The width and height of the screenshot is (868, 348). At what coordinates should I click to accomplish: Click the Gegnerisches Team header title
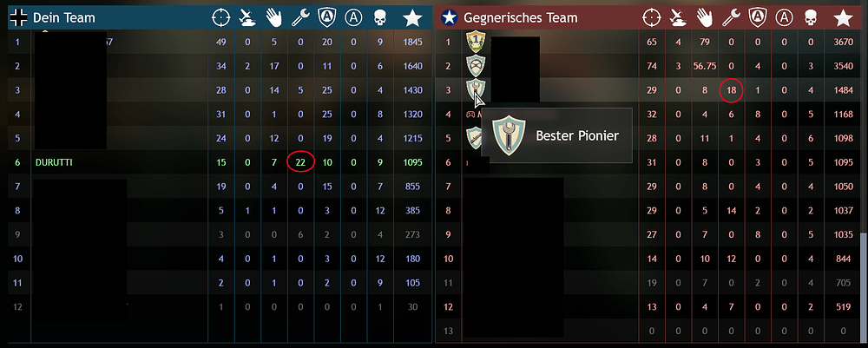[520, 17]
